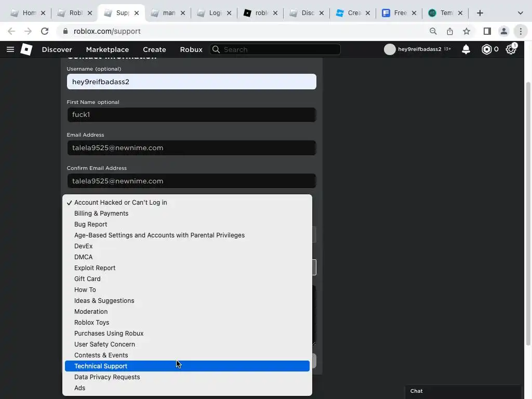532x399 pixels.
Task: Pick Roblox Toys option
Action: [187, 322]
